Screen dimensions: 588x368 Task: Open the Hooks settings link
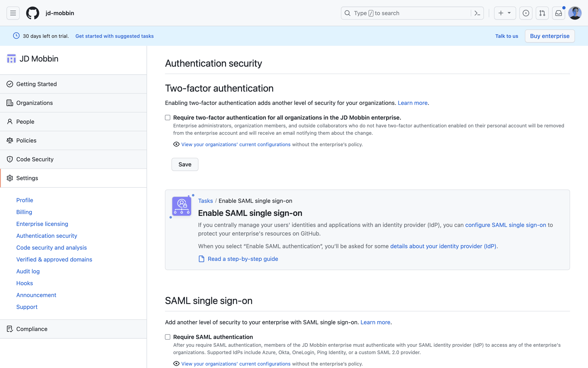[x=24, y=283]
